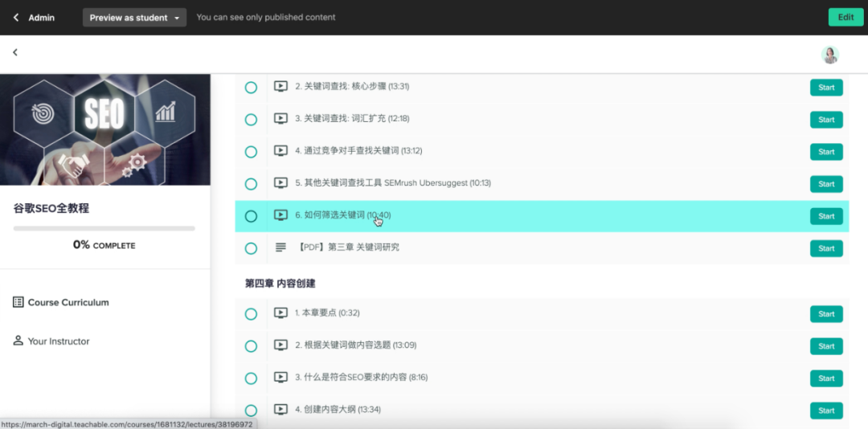Viewport: 868px width, 429px height.
Task: Click the course progress bar
Action: pyautogui.click(x=104, y=228)
